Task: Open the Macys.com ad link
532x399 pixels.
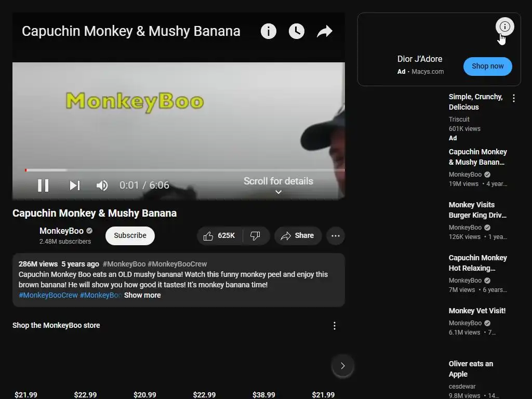Action: (x=428, y=72)
